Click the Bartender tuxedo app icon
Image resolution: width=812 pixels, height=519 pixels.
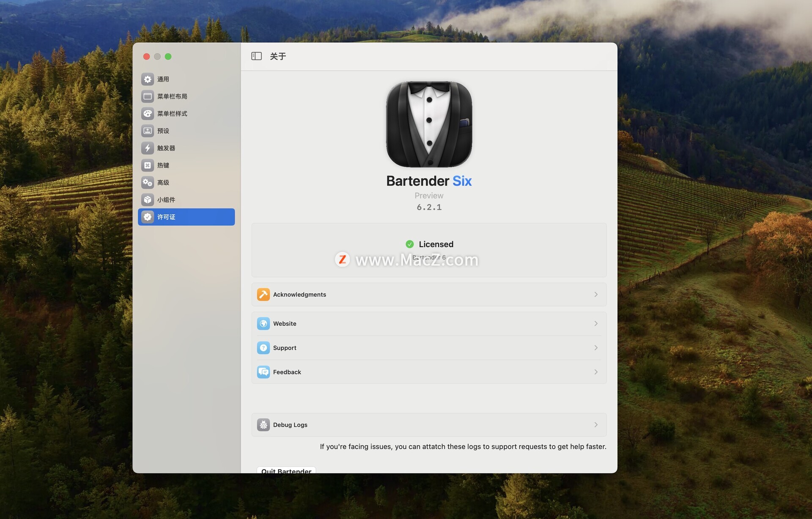(429, 124)
